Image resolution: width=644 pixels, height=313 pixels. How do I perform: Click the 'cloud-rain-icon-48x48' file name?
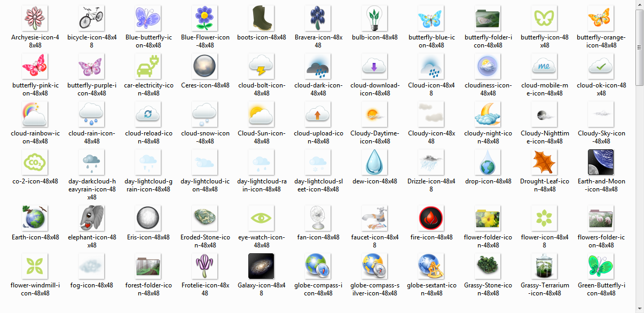(92, 138)
